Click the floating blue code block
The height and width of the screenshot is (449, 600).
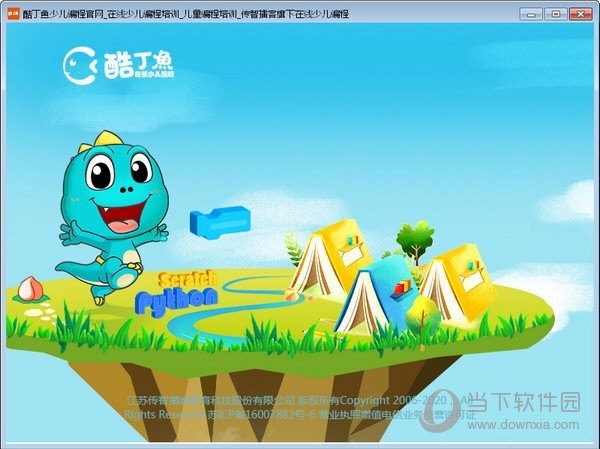220,222
